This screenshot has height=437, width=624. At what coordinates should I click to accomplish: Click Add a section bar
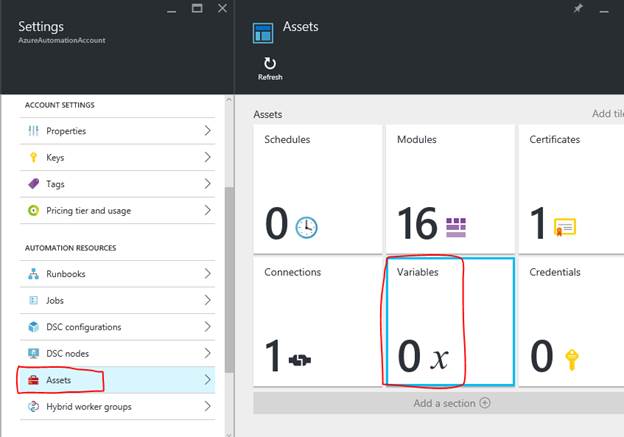pyautogui.click(x=439, y=403)
